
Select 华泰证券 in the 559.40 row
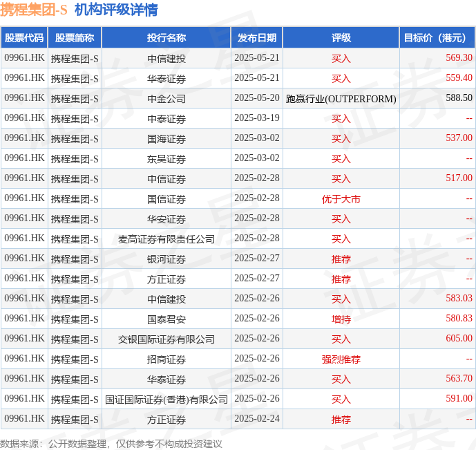pos(166,79)
